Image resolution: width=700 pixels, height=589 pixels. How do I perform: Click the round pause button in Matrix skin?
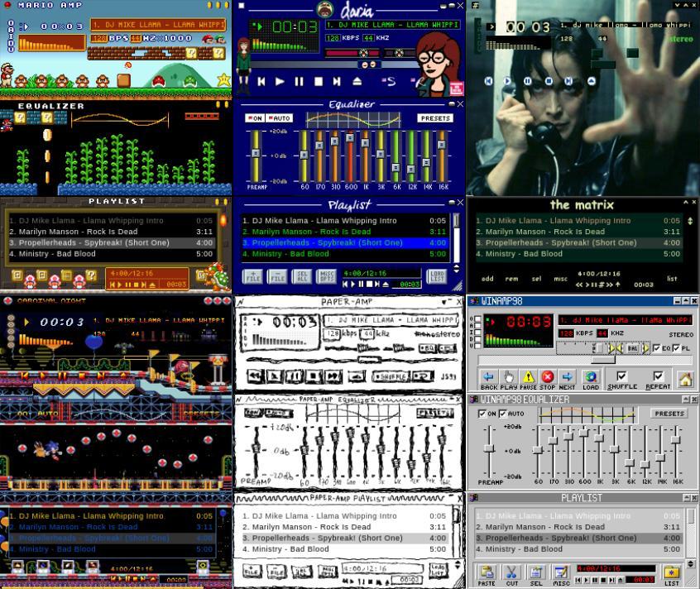pos(527,81)
